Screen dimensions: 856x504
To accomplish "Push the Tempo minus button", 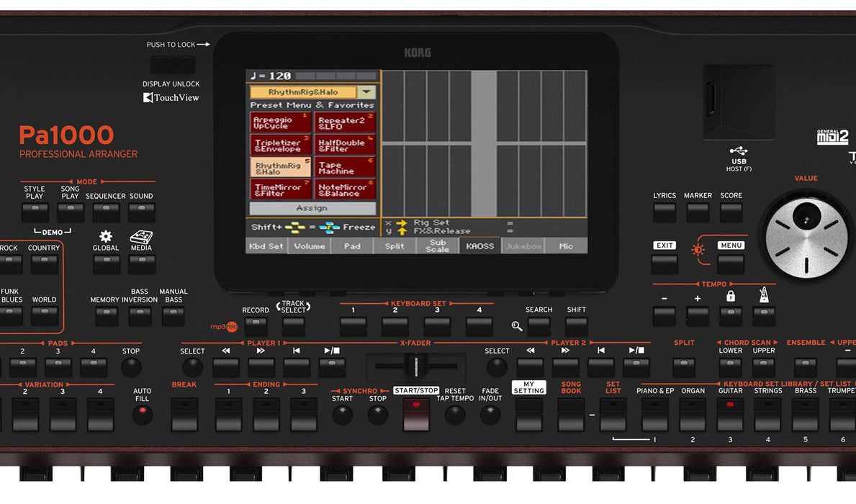I will 664,315.
